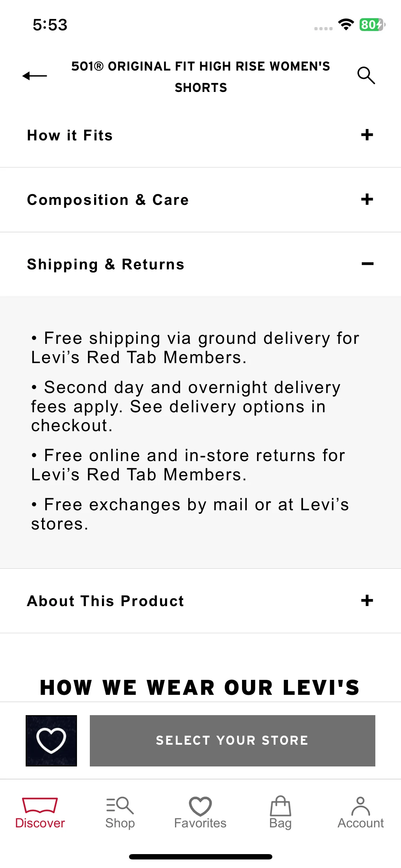Open the Shop search-list icon
Viewport: 401px width, 868px height.
[x=120, y=805]
